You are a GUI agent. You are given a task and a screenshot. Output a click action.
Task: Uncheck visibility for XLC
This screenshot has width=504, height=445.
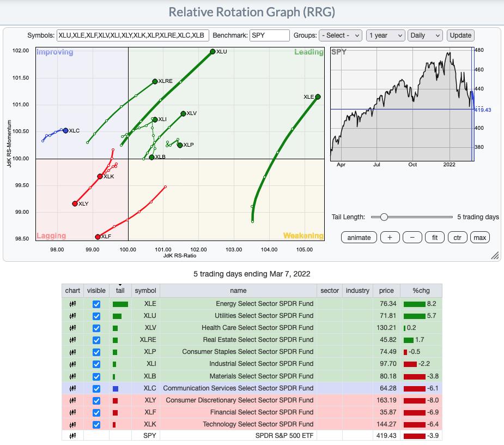pyautogui.click(x=96, y=389)
